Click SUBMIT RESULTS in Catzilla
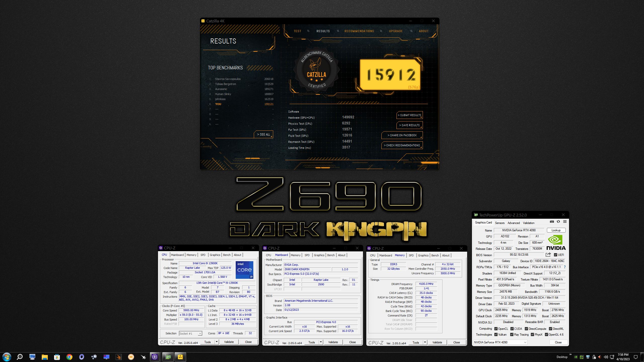This screenshot has height=362, width=644. point(410,115)
